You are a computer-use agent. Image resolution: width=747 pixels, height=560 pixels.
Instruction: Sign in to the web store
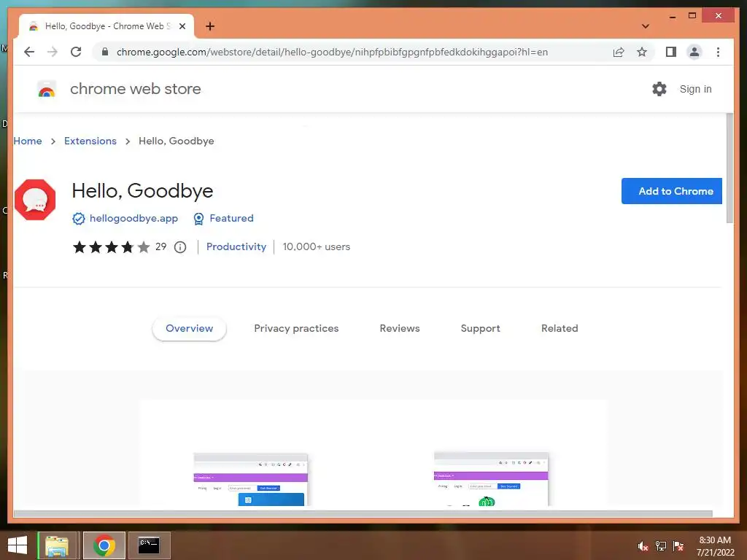point(695,89)
